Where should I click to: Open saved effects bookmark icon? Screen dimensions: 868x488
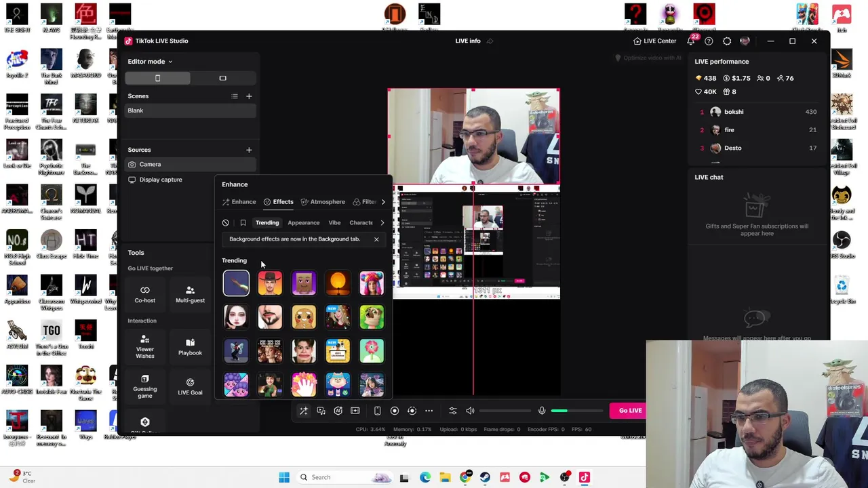coord(243,222)
